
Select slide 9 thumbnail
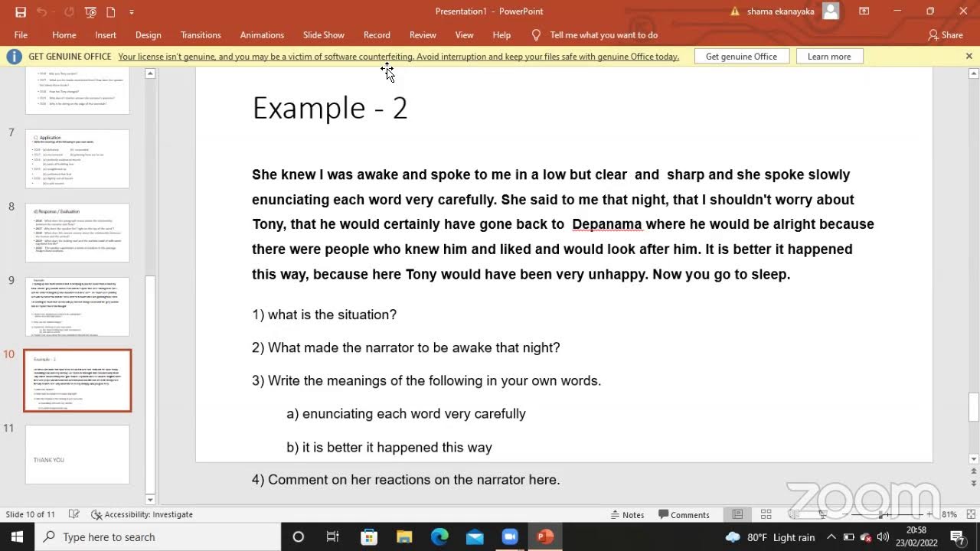click(x=77, y=307)
